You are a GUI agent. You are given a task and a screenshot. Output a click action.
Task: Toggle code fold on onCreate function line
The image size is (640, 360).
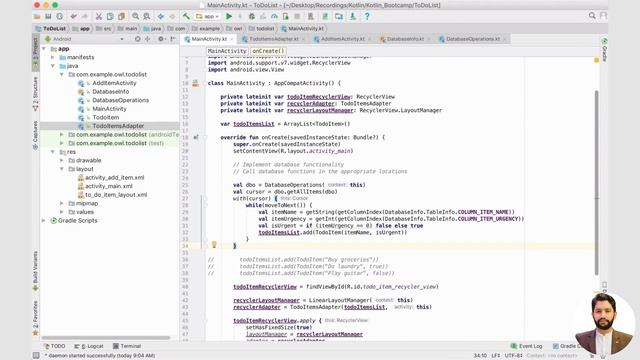click(205, 138)
